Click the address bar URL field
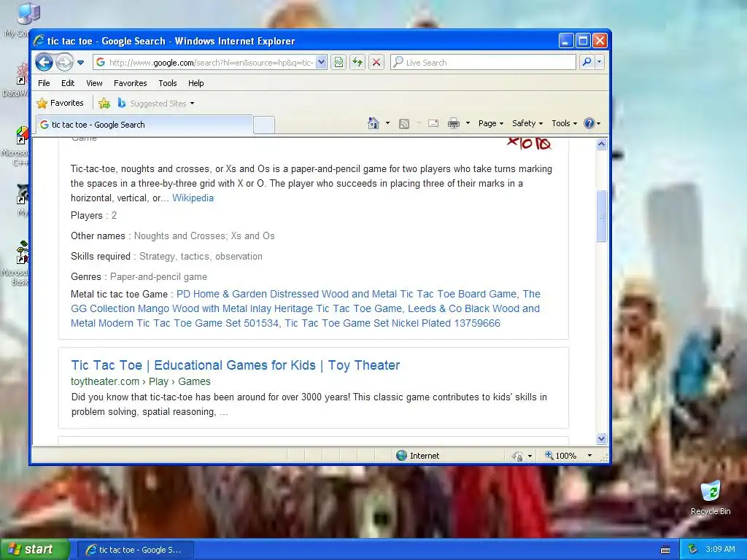Viewport: 747px width, 560px height. [x=205, y=63]
